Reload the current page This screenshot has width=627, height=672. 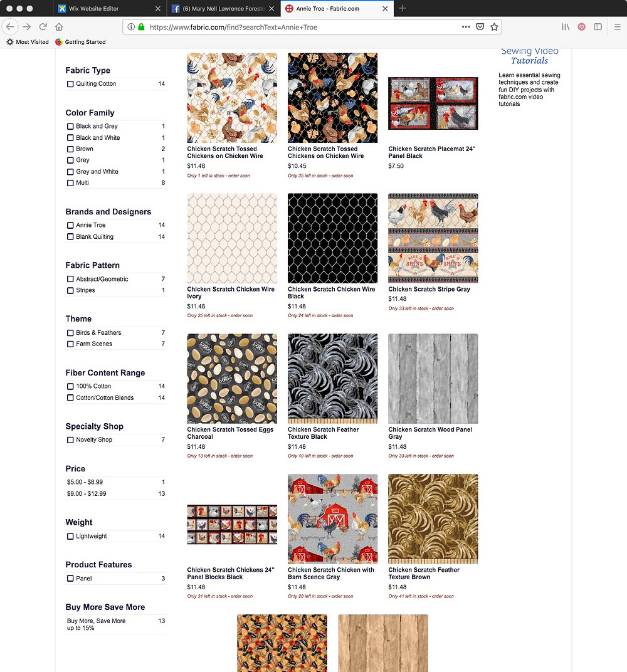click(43, 27)
